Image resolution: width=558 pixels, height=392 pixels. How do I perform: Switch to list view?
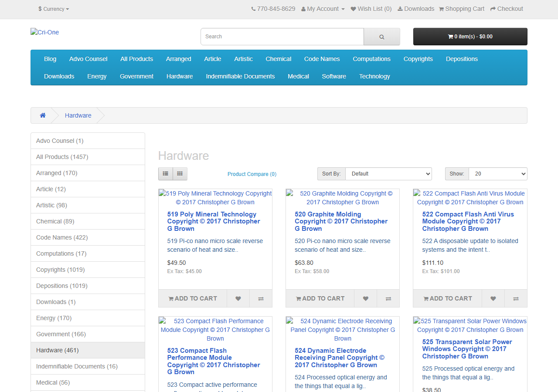pyautogui.click(x=166, y=174)
